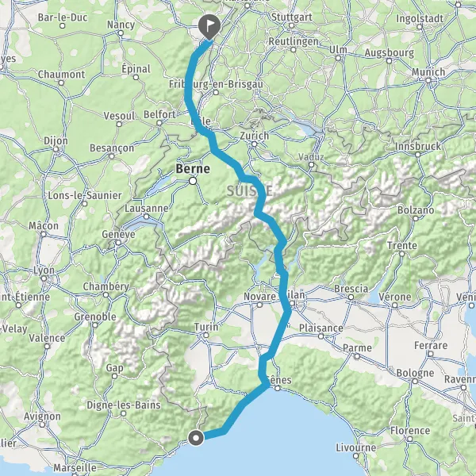Click the Grenoble city label

(x=95, y=317)
